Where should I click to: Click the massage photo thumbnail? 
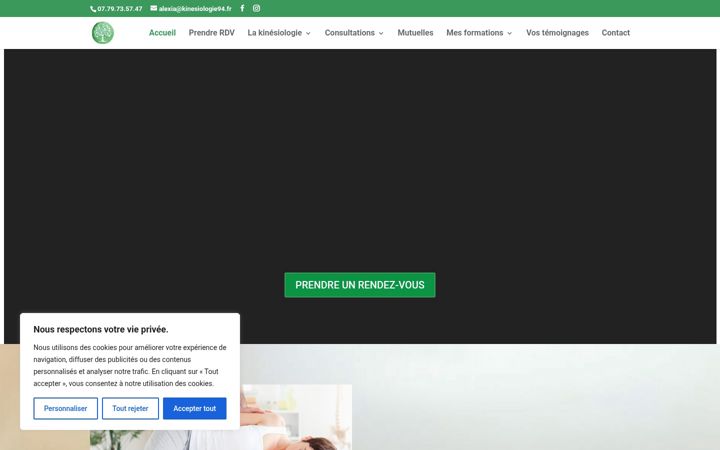[x=296, y=417]
